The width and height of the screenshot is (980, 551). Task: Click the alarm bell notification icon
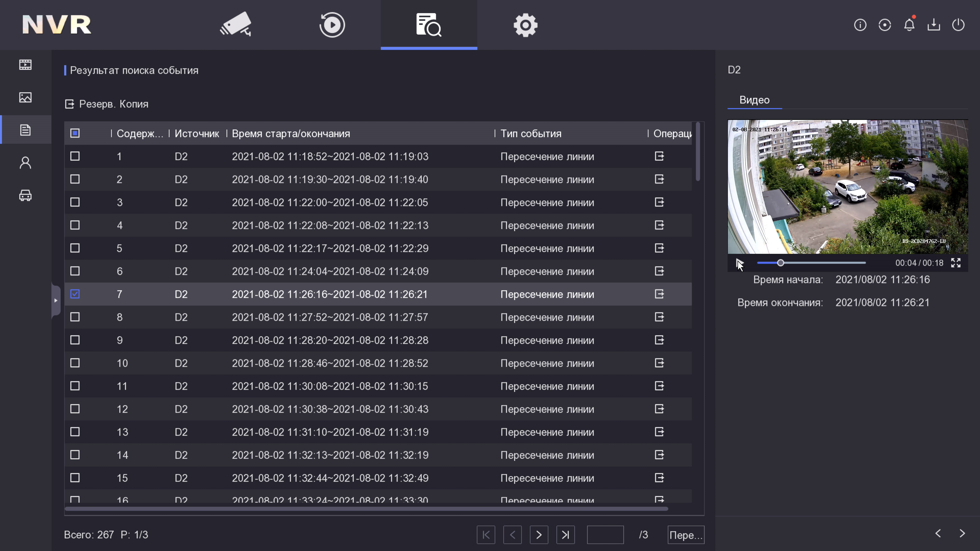tap(909, 25)
